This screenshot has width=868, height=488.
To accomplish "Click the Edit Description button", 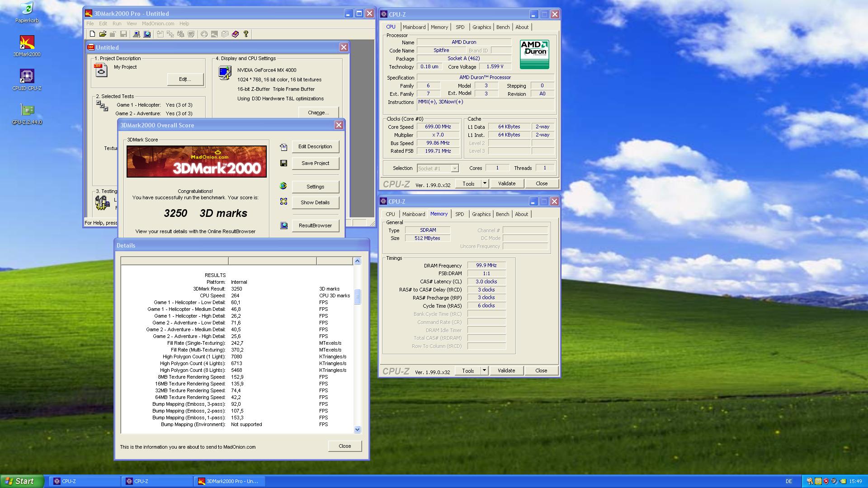I will click(x=315, y=146).
